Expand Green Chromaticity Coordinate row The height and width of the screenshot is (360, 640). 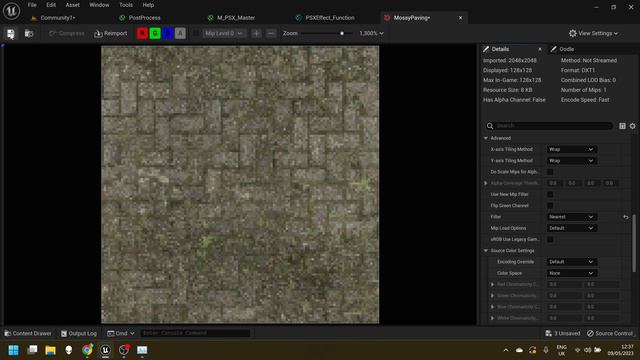click(x=492, y=296)
